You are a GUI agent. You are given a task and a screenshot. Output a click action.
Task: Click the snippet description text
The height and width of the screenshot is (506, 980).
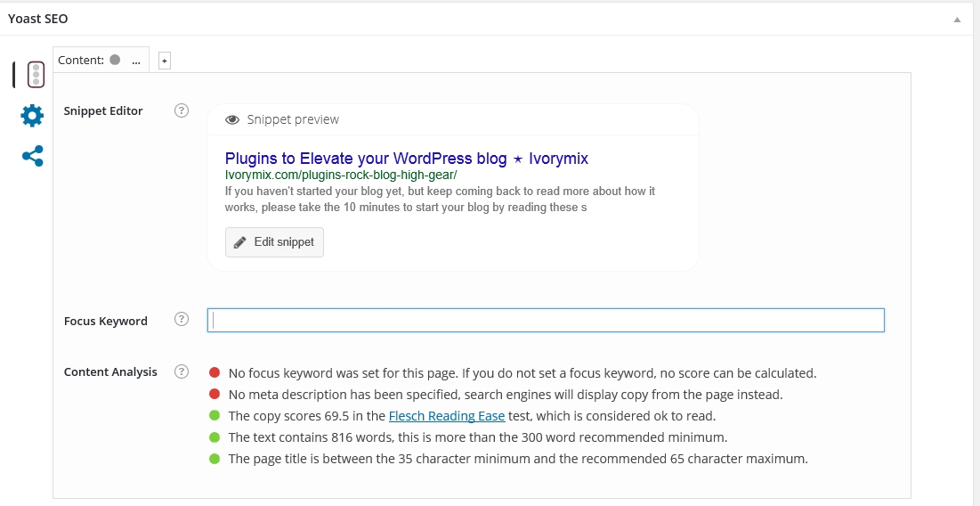click(x=440, y=200)
